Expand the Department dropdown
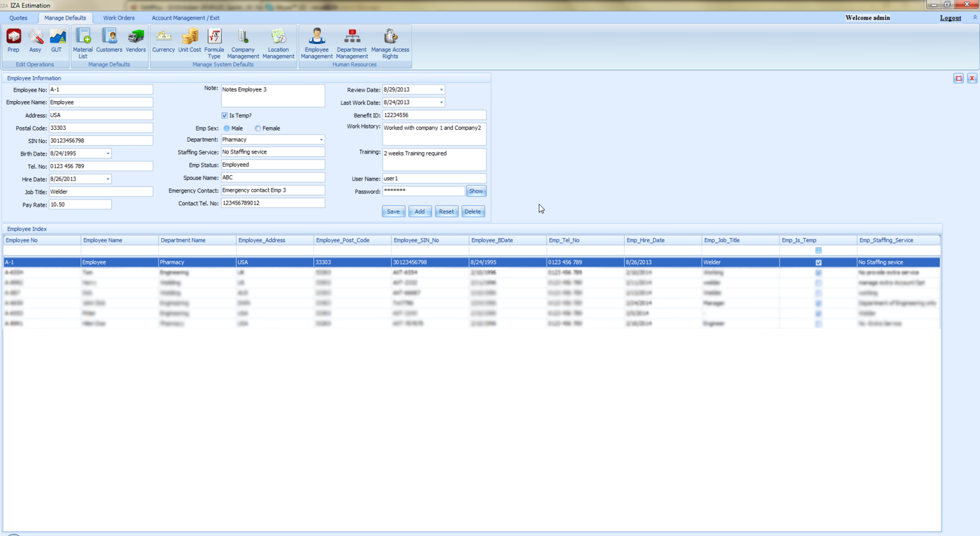The image size is (980, 536). point(321,140)
